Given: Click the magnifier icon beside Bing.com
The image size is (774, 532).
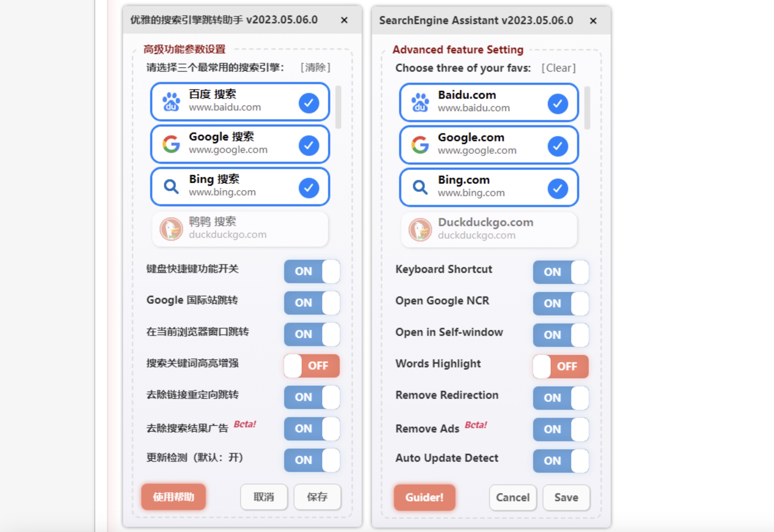Looking at the screenshot, I should [420, 187].
